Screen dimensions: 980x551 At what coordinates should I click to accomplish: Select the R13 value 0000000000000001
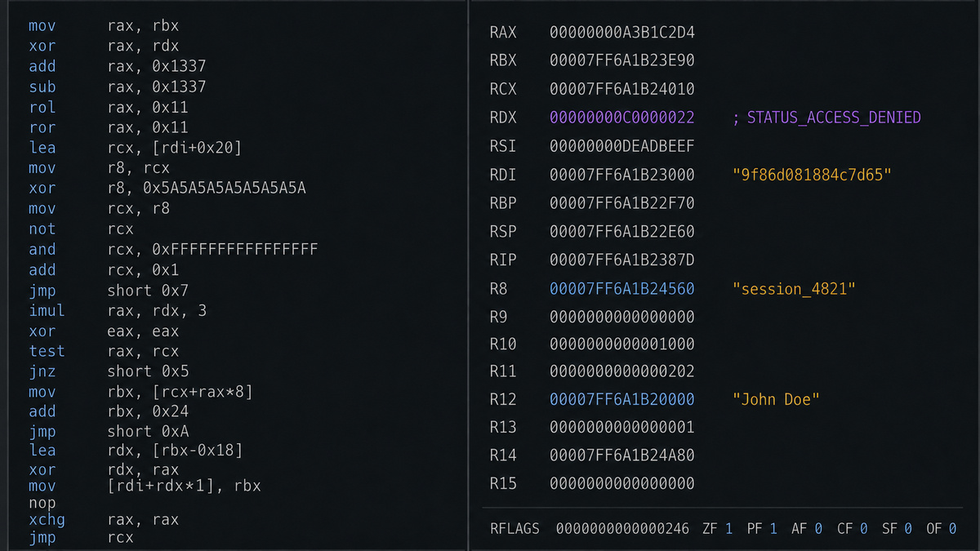[622, 427]
